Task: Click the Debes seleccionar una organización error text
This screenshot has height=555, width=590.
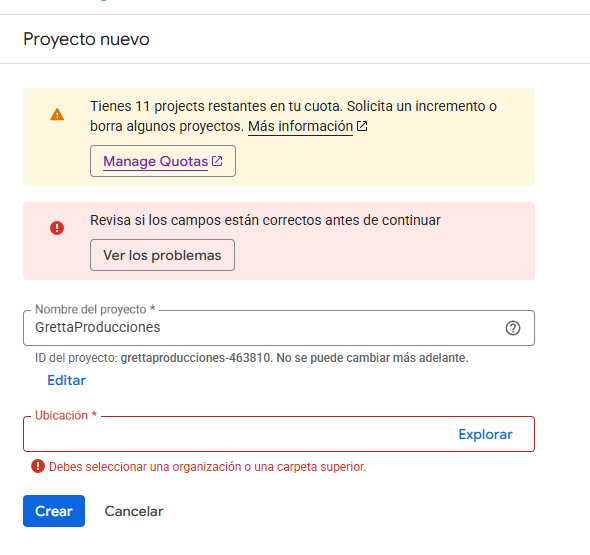Action: coord(208,467)
